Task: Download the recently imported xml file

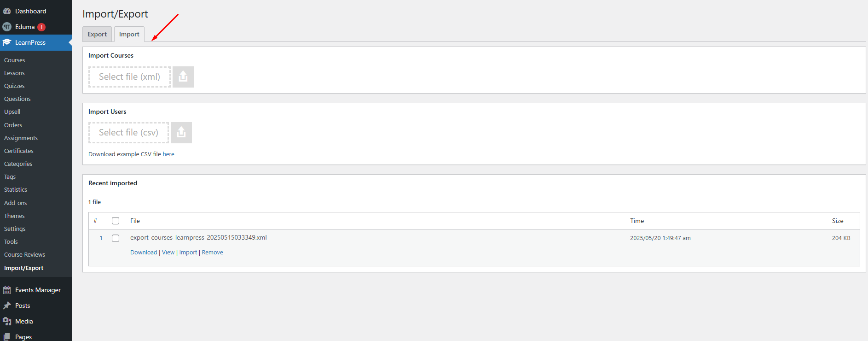Action: pyautogui.click(x=144, y=253)
